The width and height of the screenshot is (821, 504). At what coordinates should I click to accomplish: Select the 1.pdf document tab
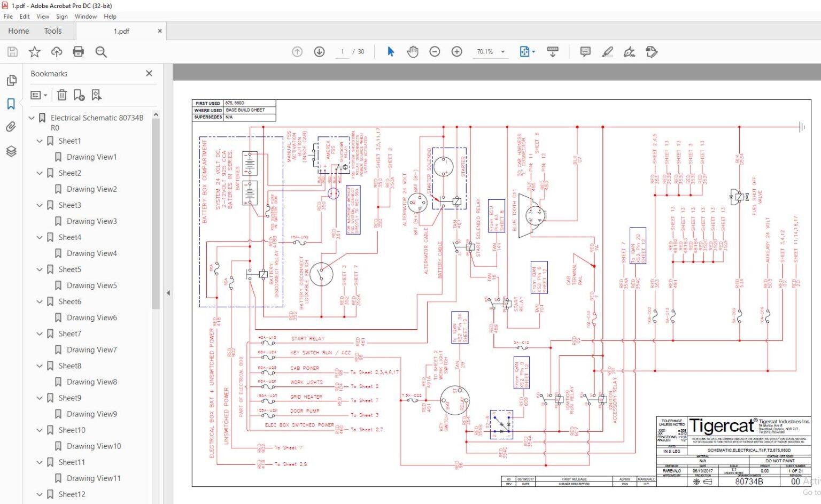pyautogui.click(x=121, y=31)
